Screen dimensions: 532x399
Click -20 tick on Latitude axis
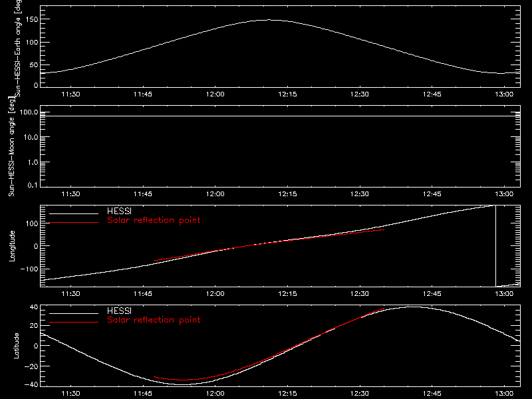tap(31, 366)
